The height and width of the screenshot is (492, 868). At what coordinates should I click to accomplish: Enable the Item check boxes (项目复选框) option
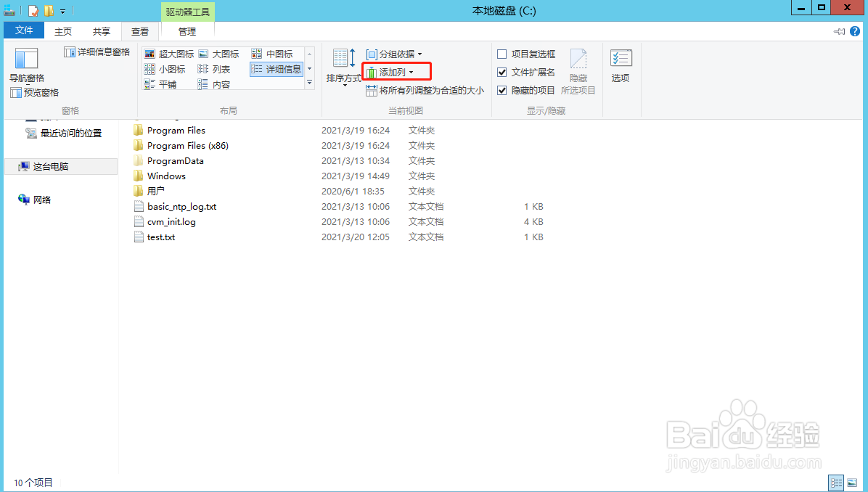526,54
